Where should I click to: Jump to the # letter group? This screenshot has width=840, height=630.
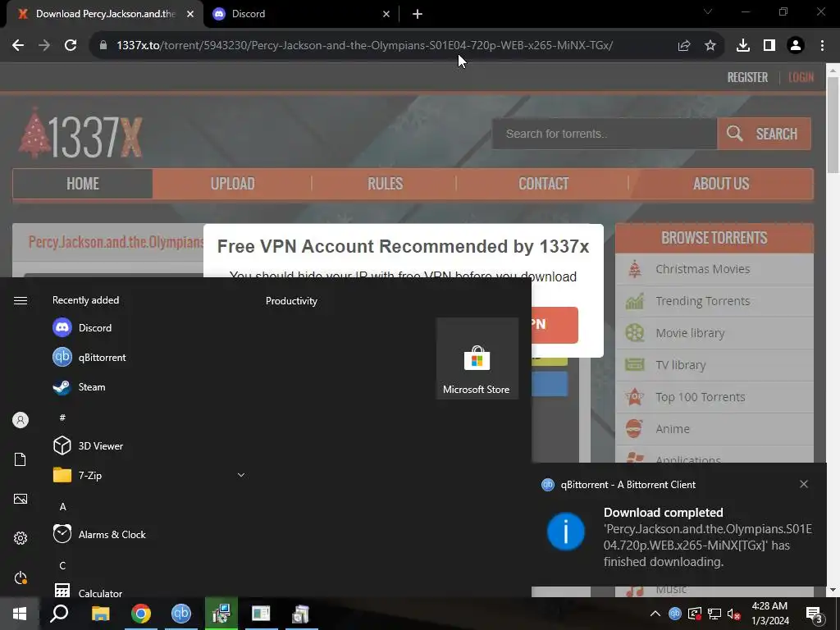(x=62, y=418)
